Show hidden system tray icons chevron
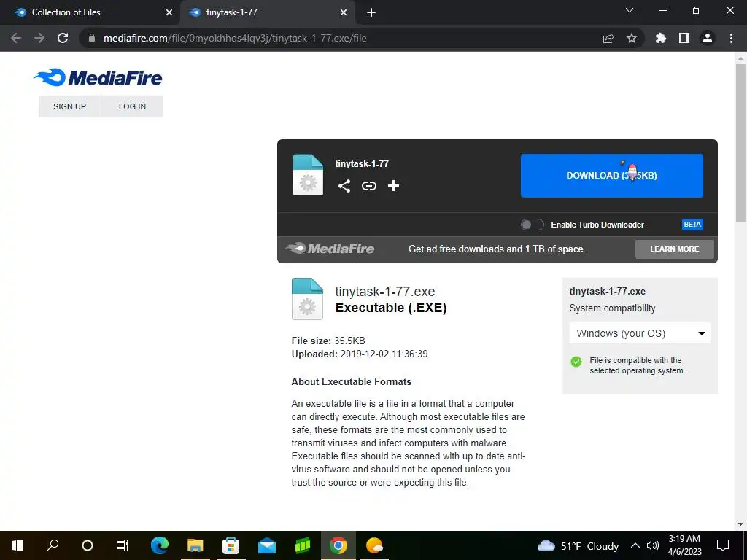The image size is (747, 560). [635, 545]
